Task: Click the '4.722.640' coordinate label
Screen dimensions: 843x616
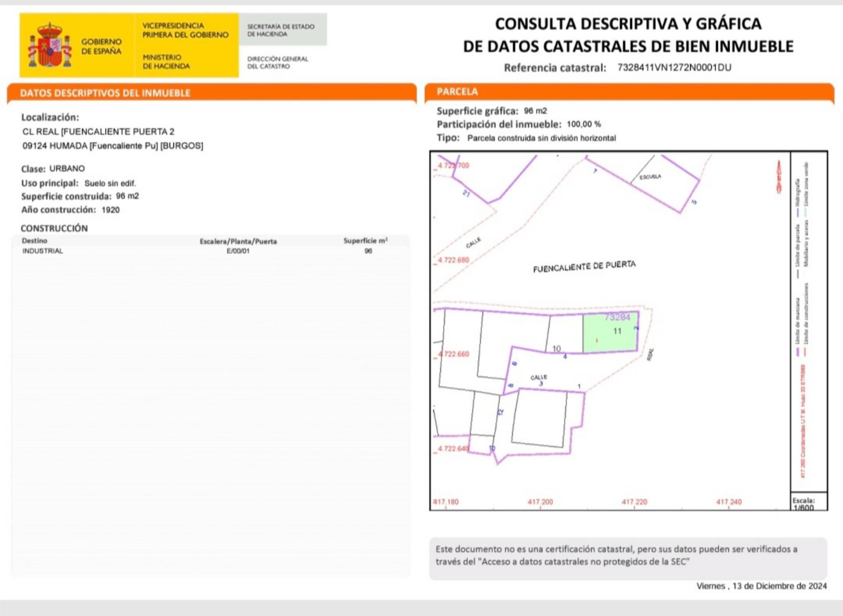Action: tap(454, 448)
